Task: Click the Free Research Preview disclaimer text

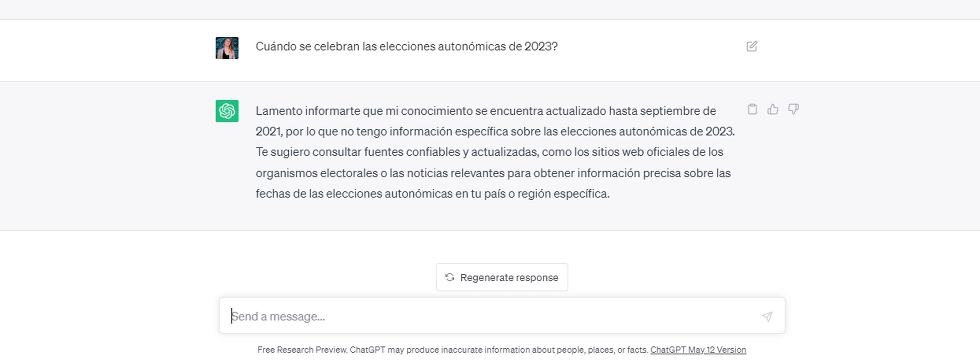Action: point(453,350)
